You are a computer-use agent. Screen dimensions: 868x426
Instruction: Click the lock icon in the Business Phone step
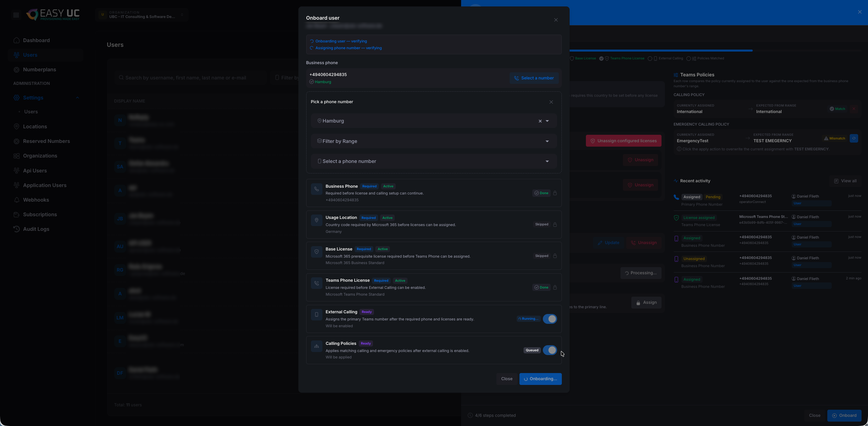(555, 193)
